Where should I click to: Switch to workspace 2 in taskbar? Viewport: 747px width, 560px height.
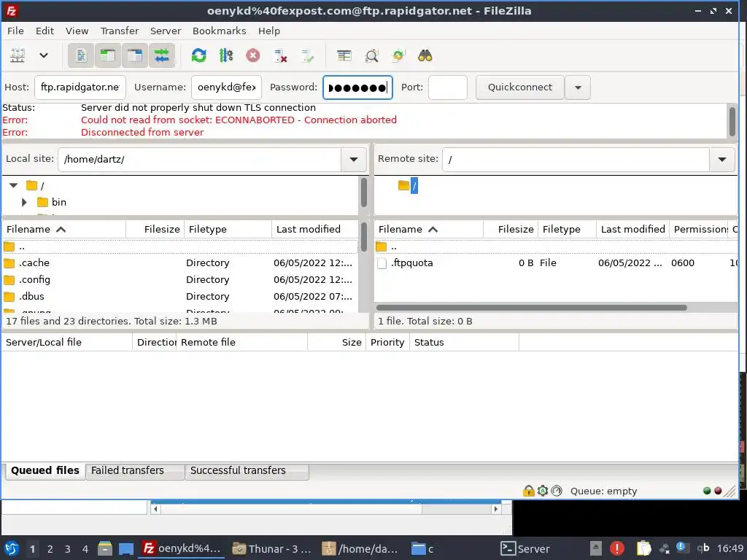[x=50, y=549]
